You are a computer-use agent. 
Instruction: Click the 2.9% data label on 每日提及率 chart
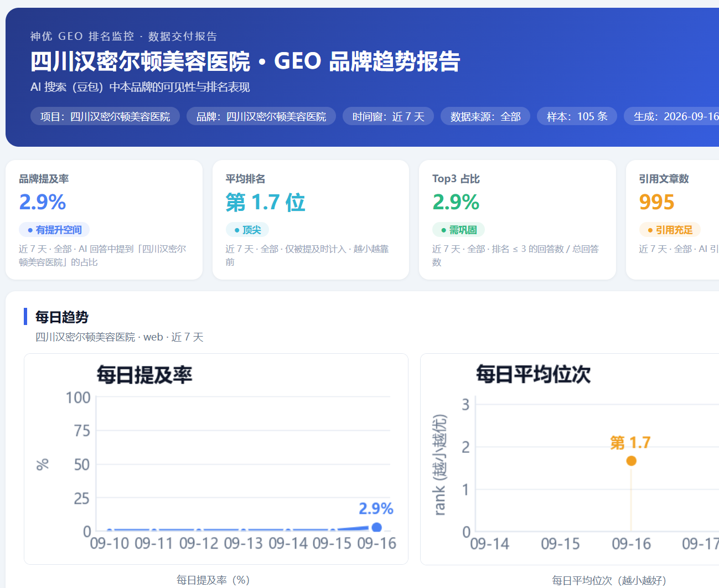(x=376, y=508)
